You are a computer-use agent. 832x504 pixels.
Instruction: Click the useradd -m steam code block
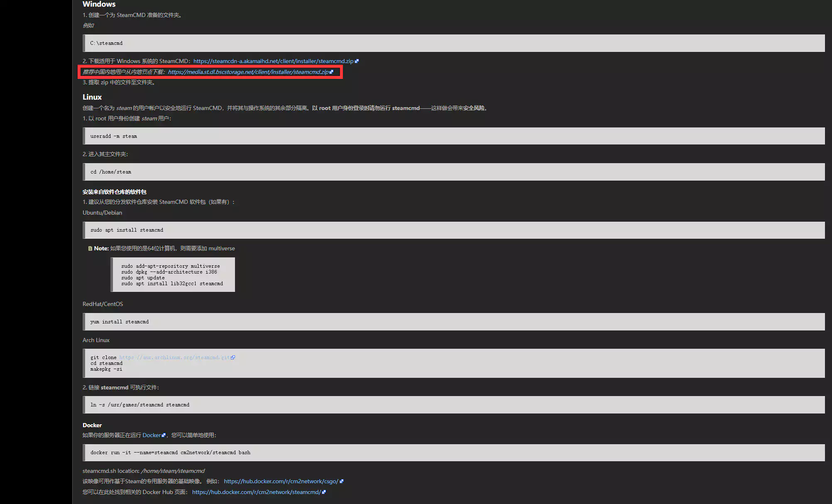(453, 136)
